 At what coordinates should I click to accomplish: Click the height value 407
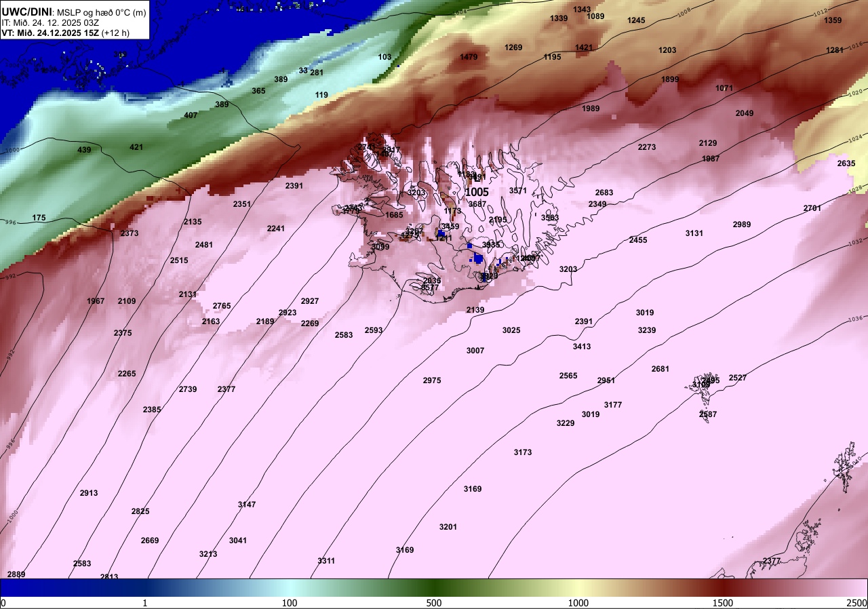coord(191,115)
